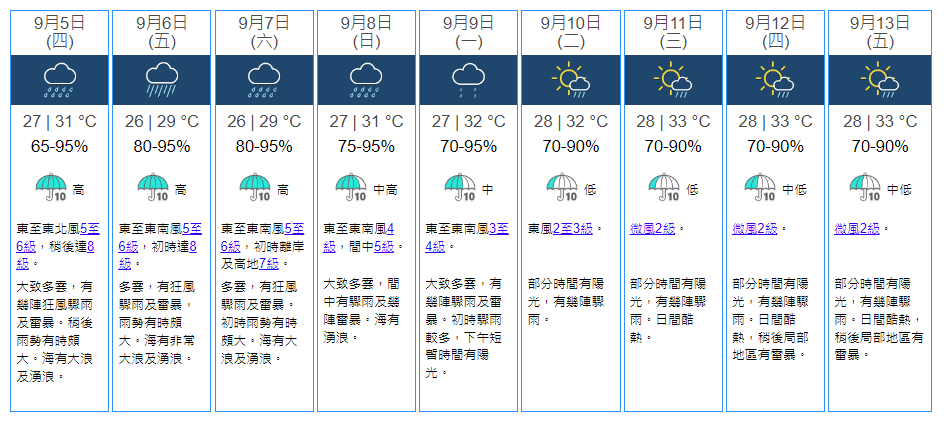Click the sun and cloud icon for 9月13日

[x=877, y=79]
